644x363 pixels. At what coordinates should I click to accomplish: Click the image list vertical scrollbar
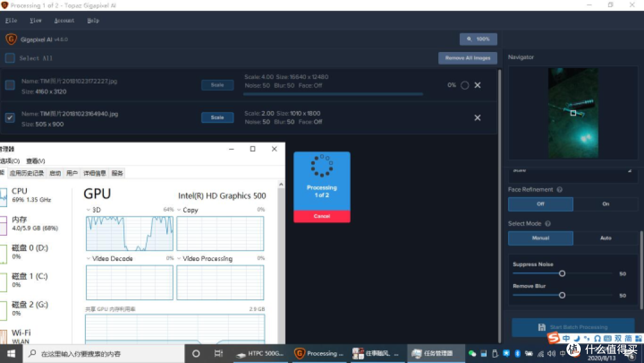500,205
